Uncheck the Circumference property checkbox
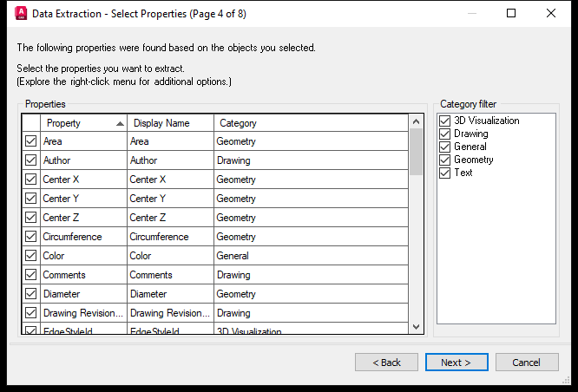The height and width of the screenshot is (392, 578). pyautogui.click(x=31, y=237)
